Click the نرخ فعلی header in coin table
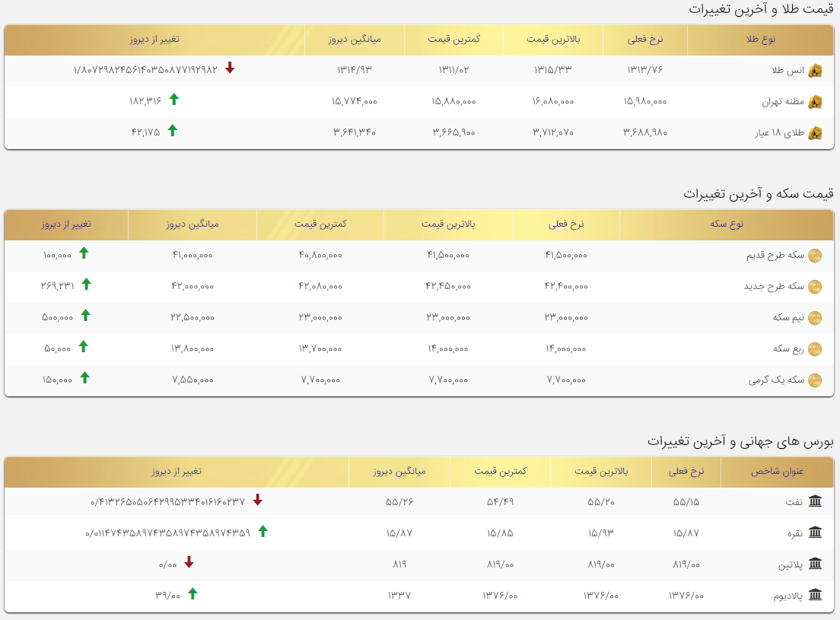840x620 pixels. pos(566,224)
